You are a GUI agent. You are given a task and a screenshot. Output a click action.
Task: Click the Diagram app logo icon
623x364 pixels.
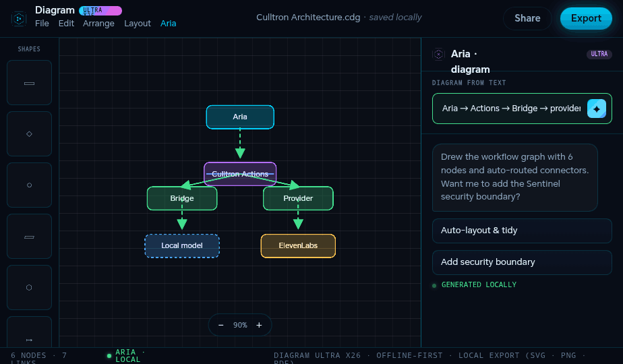click(x=19, y=19)
